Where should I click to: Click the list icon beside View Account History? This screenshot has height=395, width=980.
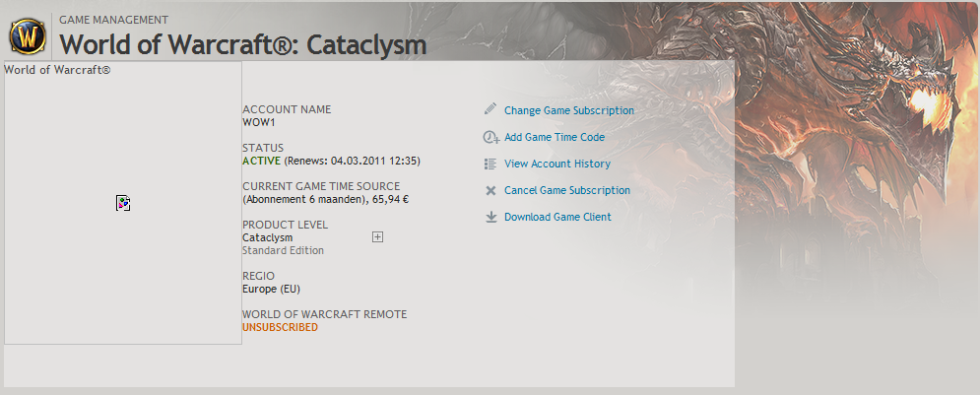(x=490, y=164)
